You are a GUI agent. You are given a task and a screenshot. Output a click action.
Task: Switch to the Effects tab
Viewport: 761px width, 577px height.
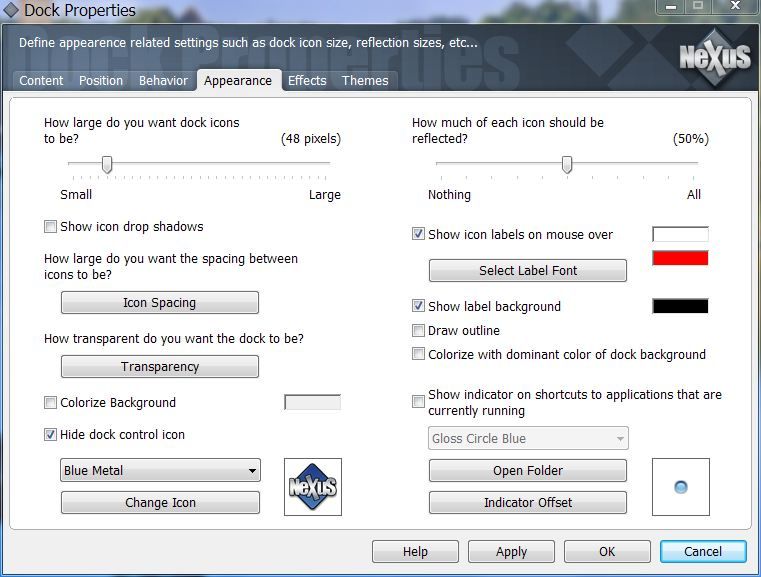pos(307,81)
